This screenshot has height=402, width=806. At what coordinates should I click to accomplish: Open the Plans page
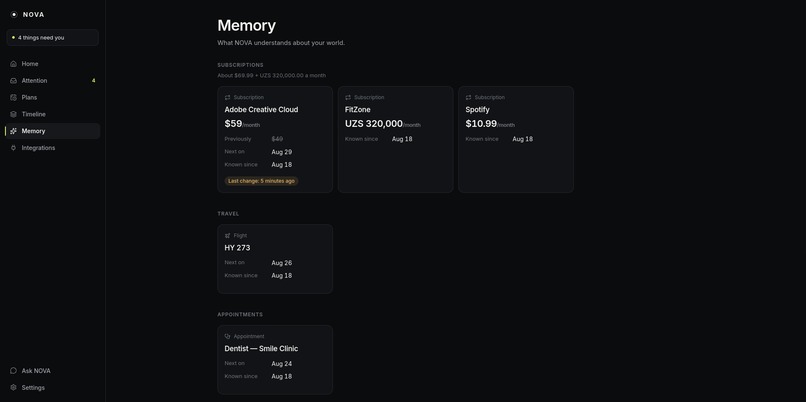click(x=52, y=97)
